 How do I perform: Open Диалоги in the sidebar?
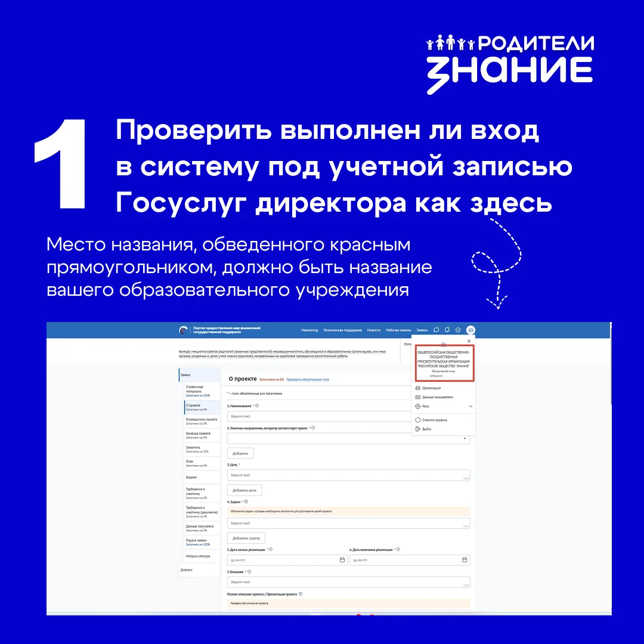tap(200, 570)
